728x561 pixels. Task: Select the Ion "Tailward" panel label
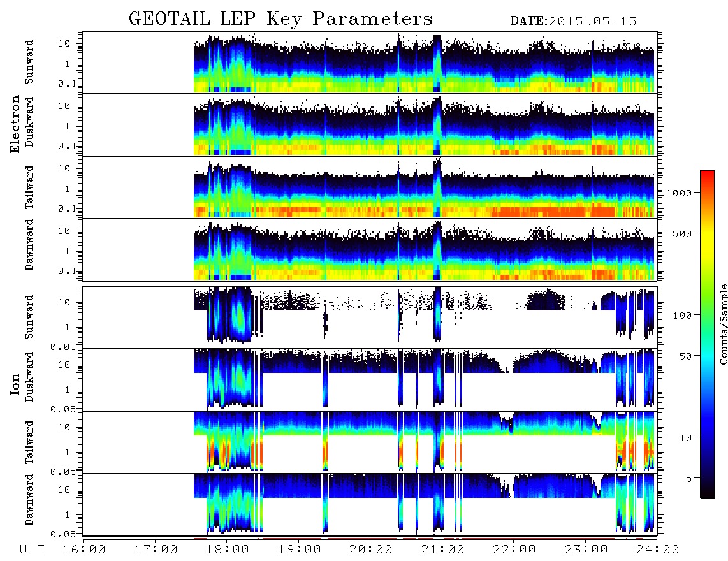click(29, 442)
